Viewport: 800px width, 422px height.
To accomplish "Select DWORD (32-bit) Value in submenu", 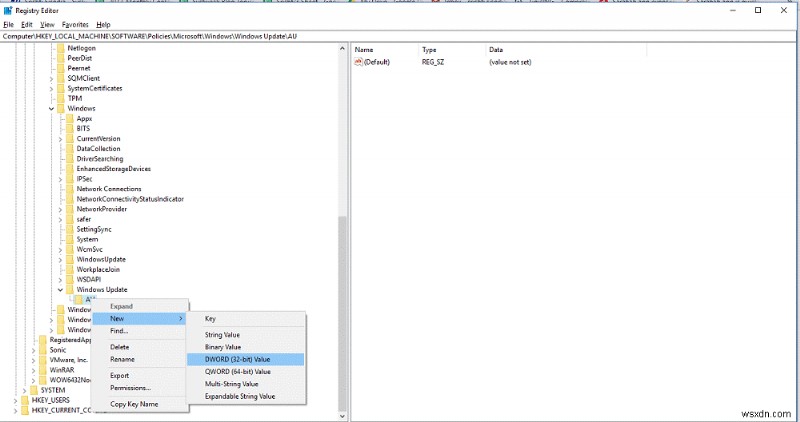I will point(245,359).
